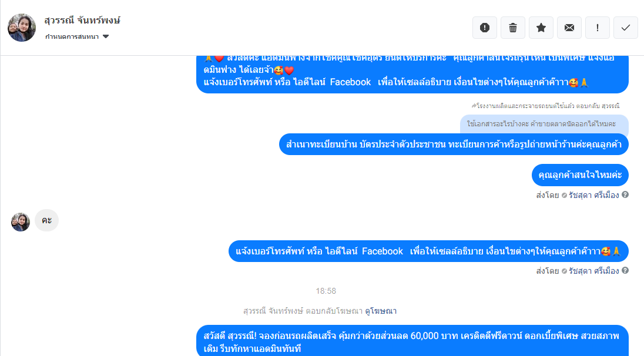Open sender name รัชสุดา ศรีเมือง under the คุณลูกค้าสนใจไหมค่ะ bubble
644x356 pixels.
tap(593, 195)
